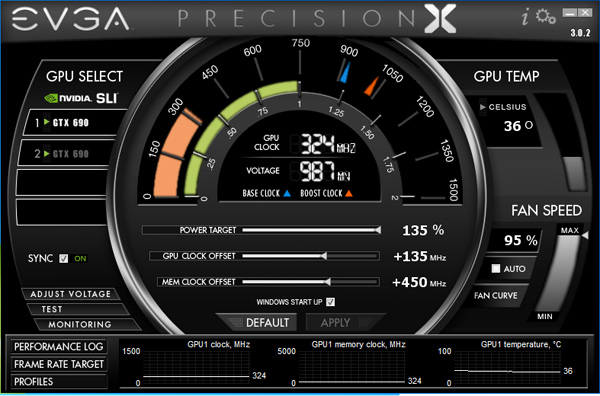The height and width of the screenshot is (396, 600).
Task: Click the Boost Clock orange triangle legend
Action: pos(349,194)
